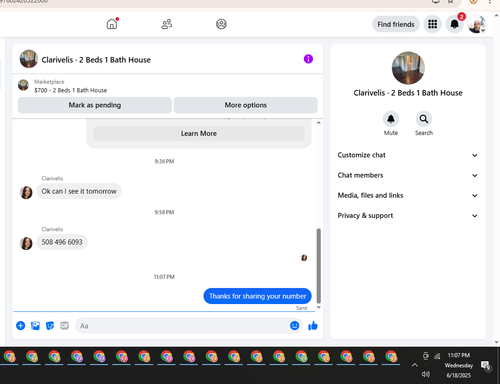
Task: Open the volume speaker tray icon
Action: pos(426,374)
